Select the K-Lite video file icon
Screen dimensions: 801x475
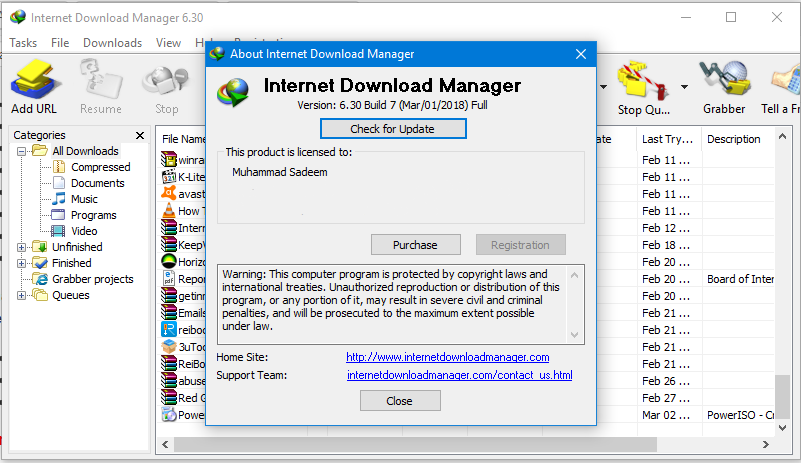coord(169,177)
